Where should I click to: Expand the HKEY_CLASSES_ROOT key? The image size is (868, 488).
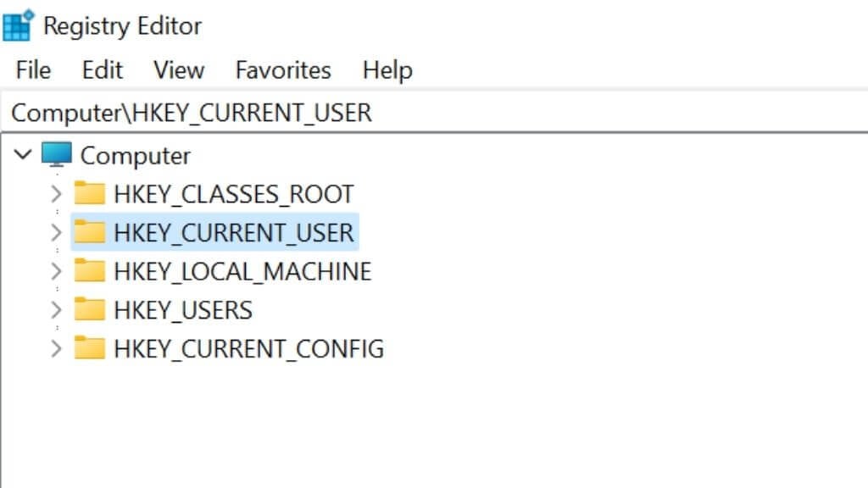click(x=56, y=194)
